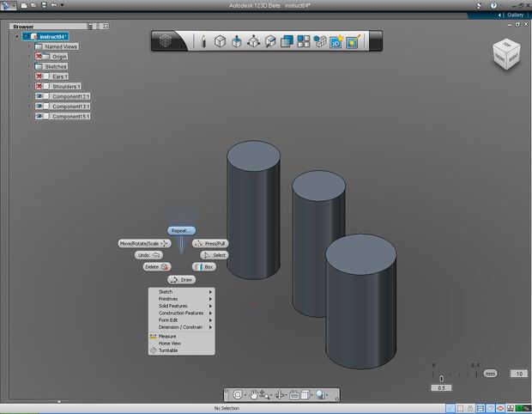
Task: Select Turntable in the context menu
Action: pos(169,350)
